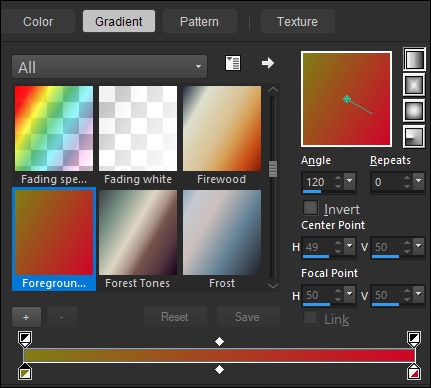The height and width of the screenshot is (388, 431).
Task: Increase Repeats with the up spinner
Action: [x=407, y=178]
